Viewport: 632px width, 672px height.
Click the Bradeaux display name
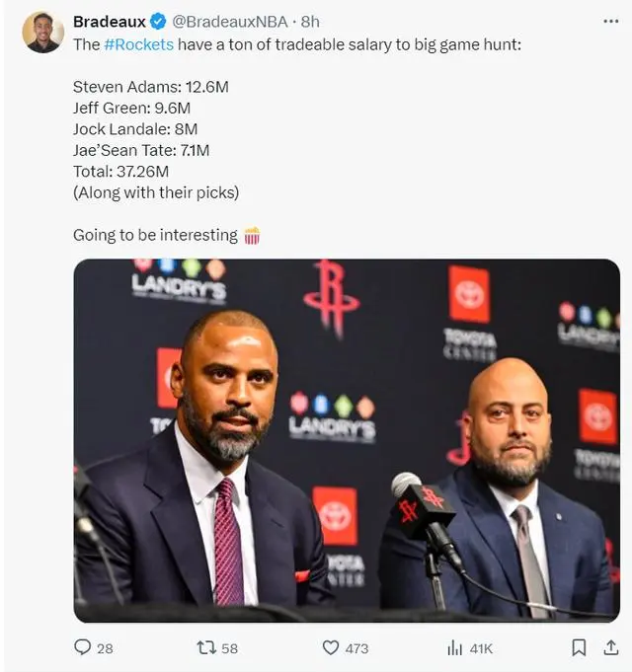(x=110, y=22)
